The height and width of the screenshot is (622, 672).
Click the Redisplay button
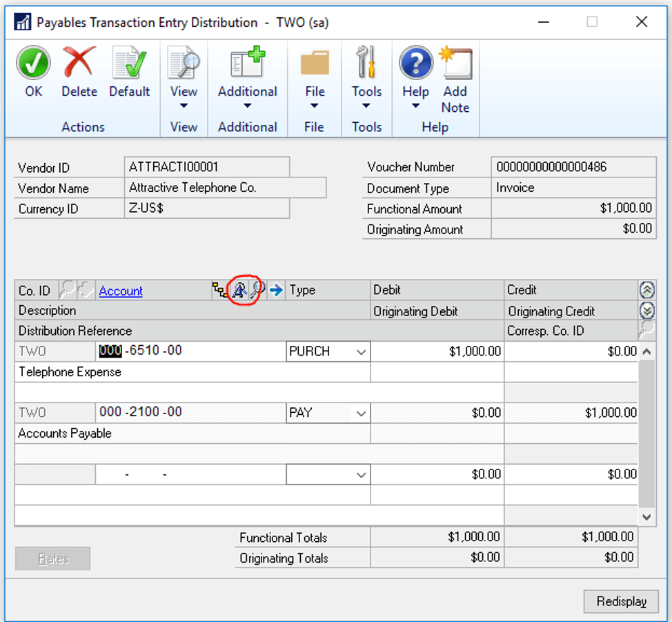[x=621, y=601]
